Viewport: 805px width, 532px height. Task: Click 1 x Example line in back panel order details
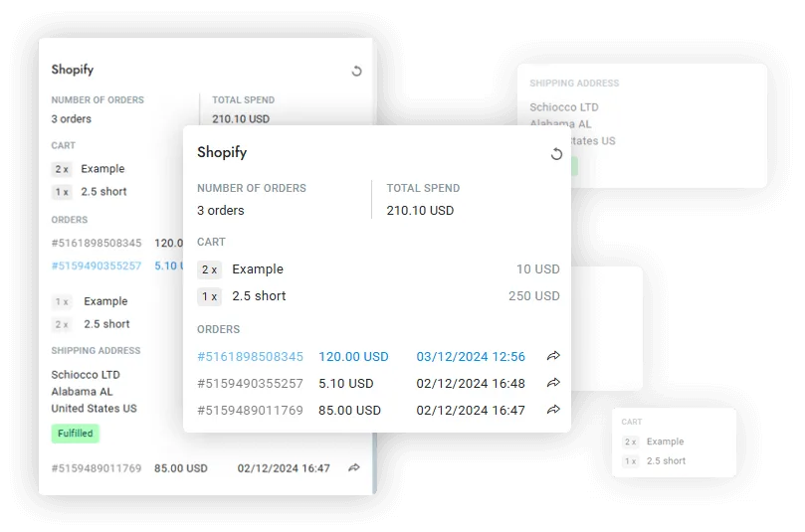(92, 301)
